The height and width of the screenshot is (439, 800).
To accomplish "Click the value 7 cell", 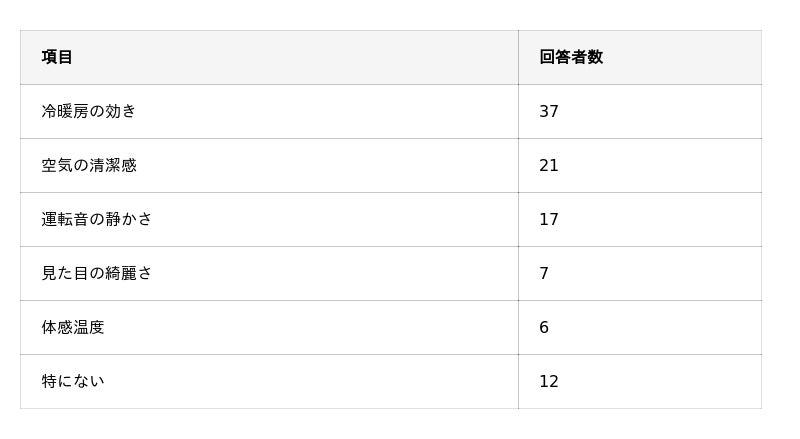I will pos(544,273).
